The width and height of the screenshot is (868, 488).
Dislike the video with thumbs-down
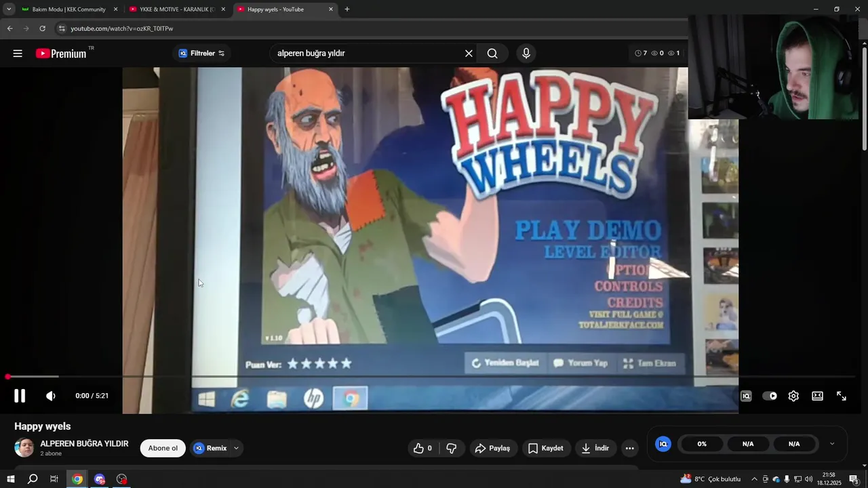tap(452, 448)
